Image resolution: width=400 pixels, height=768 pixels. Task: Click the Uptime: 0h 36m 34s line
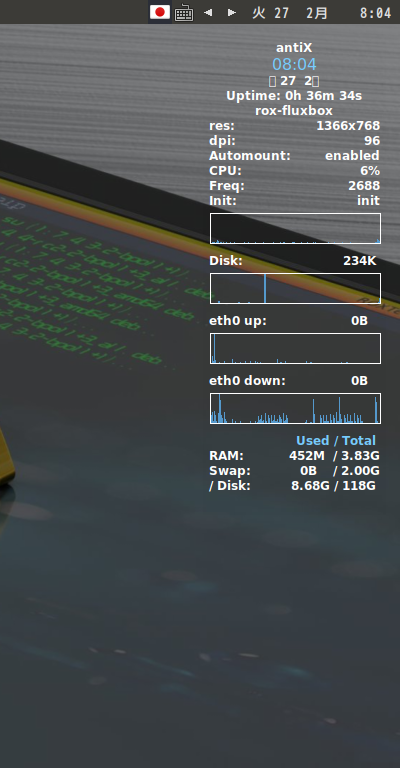294,96
